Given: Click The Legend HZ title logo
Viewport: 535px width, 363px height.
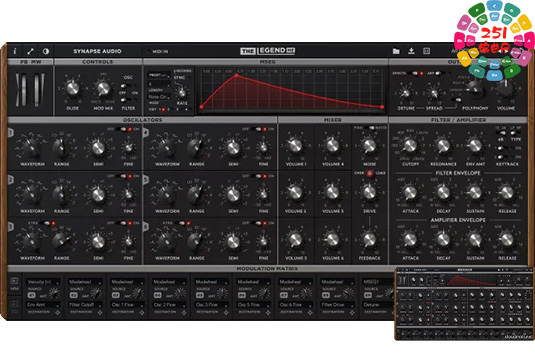Looking at the screenshot, I should click(268, 51).
